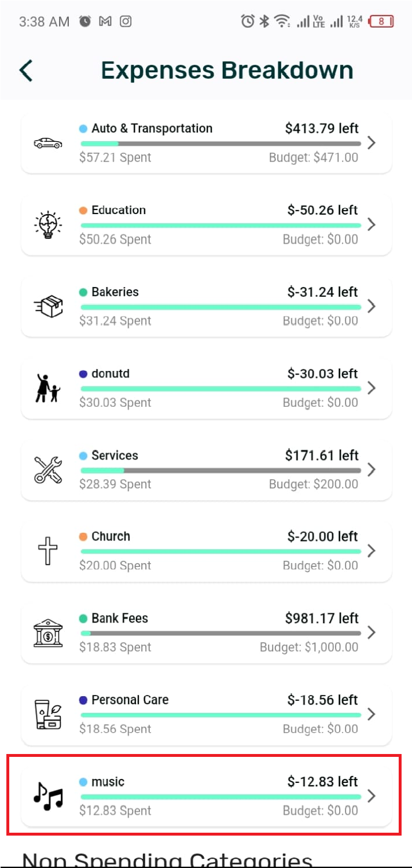Click the car icon for Auto & Transportation
This screenshot has height=868, width=412.
pos(48,143)
